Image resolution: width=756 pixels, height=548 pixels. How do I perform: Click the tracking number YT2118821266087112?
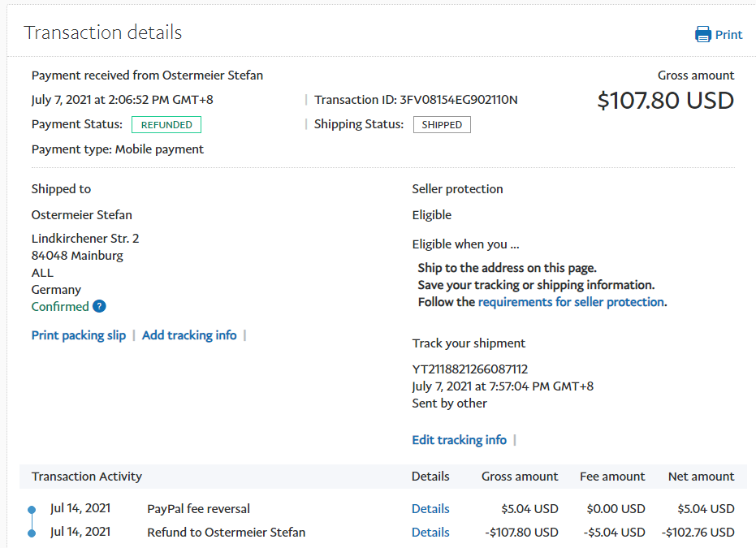(470, 369)
